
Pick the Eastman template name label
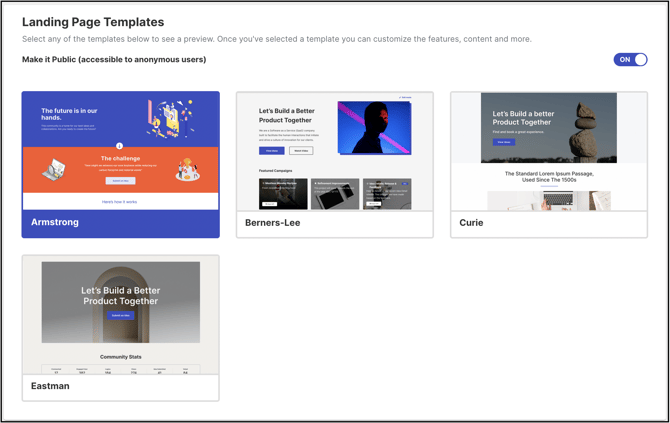click(50, 386)
